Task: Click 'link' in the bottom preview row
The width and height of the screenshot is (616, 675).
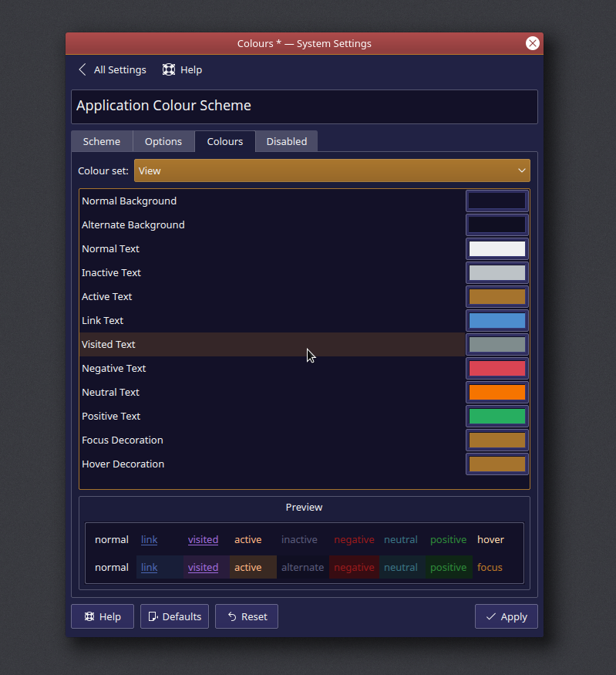Action: 150,567
